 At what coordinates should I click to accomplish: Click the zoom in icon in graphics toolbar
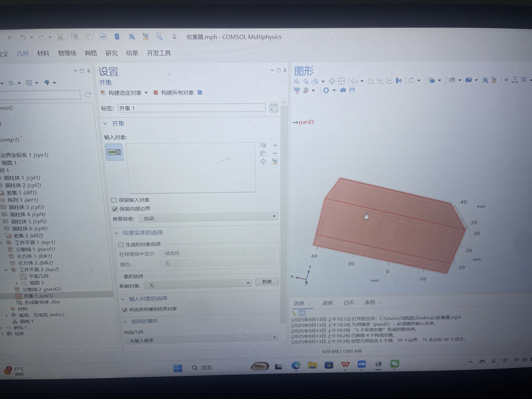tap(296, 82)
